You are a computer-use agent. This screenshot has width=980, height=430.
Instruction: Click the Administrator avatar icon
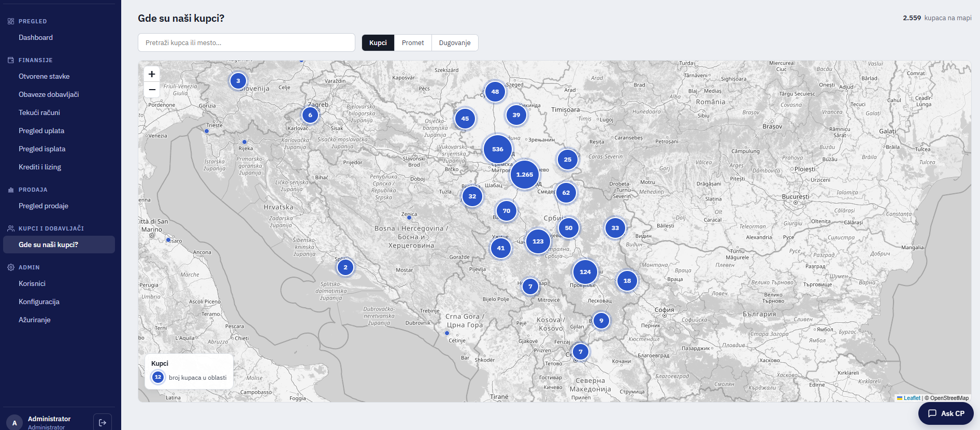15,423
